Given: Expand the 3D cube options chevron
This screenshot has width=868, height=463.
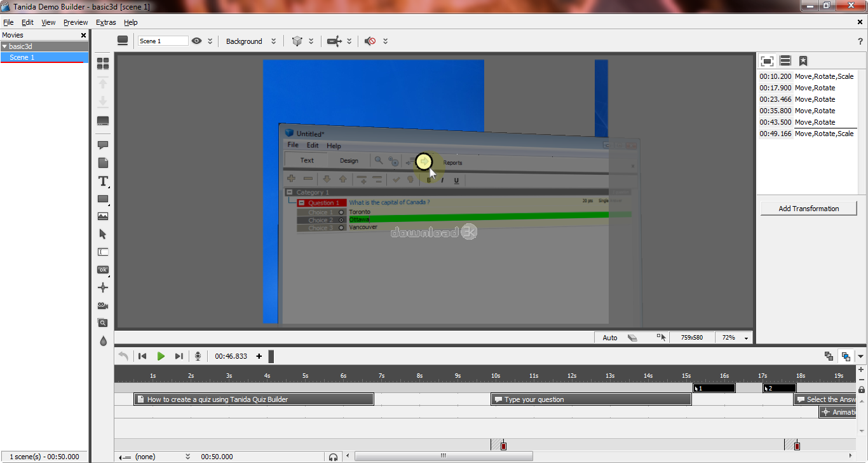Looking at the screenshot, I should pyautogui.click(x=311, y=41).
